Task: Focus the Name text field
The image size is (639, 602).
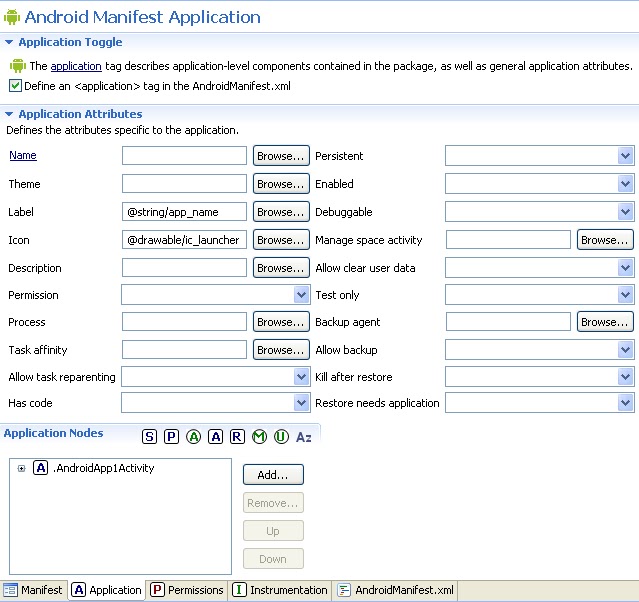Action: pos(184,156)
